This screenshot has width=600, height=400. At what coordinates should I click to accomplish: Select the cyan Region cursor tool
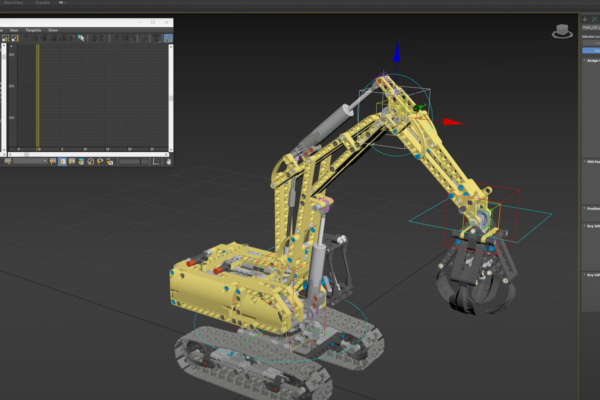pos(81,38)
